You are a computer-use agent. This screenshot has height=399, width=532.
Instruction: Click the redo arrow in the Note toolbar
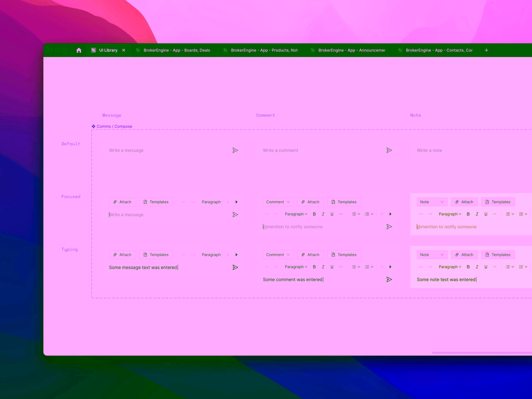(430, 214)
